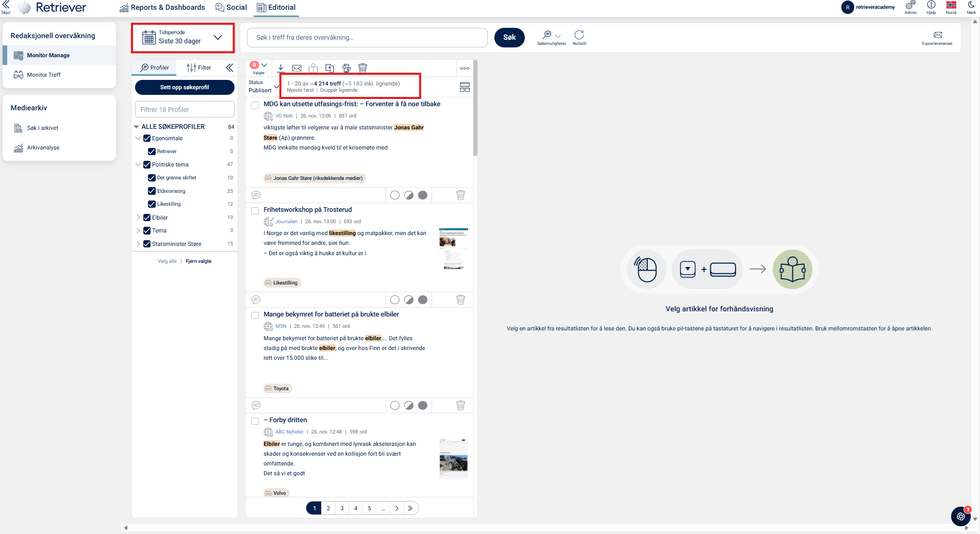Click the download icon in the results toolbar

(x=281, y=68)
